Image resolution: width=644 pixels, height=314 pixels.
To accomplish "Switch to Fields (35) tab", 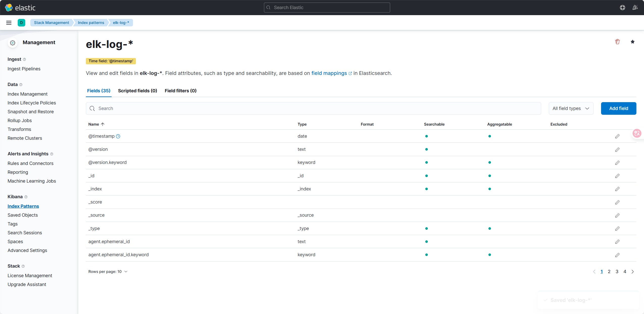I will pyautogui.click(x=99, y=91).
